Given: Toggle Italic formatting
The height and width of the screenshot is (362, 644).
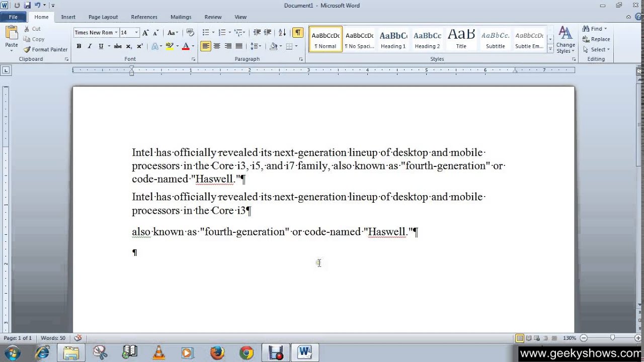Looking at the screenshot, I should [90, 46].
